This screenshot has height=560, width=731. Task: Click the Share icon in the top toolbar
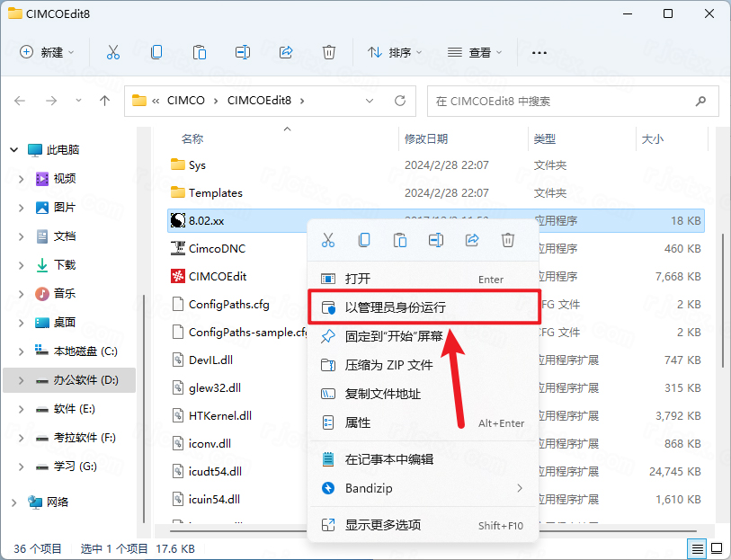point(286,52)
